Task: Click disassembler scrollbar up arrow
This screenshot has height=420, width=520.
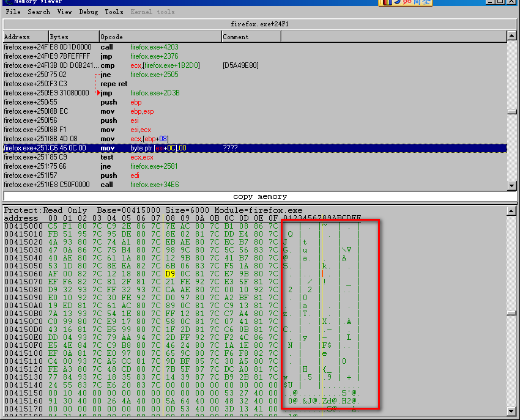Action: coord(512,37)
